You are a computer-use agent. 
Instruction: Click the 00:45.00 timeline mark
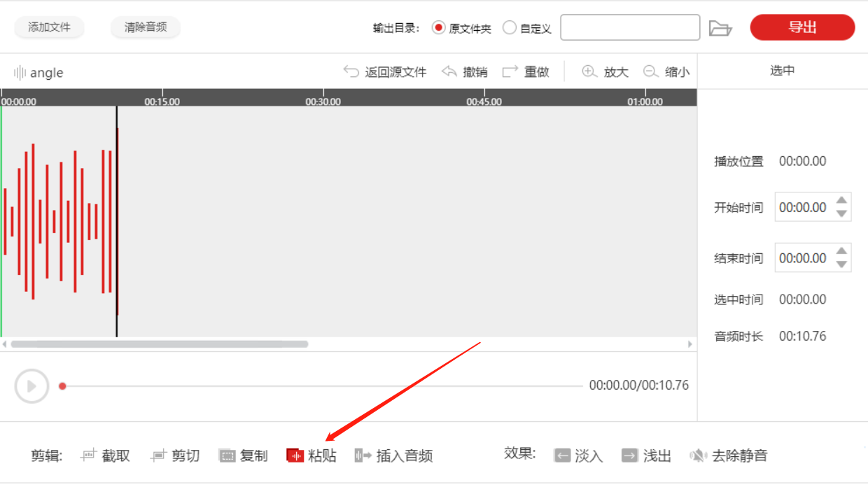484,101
